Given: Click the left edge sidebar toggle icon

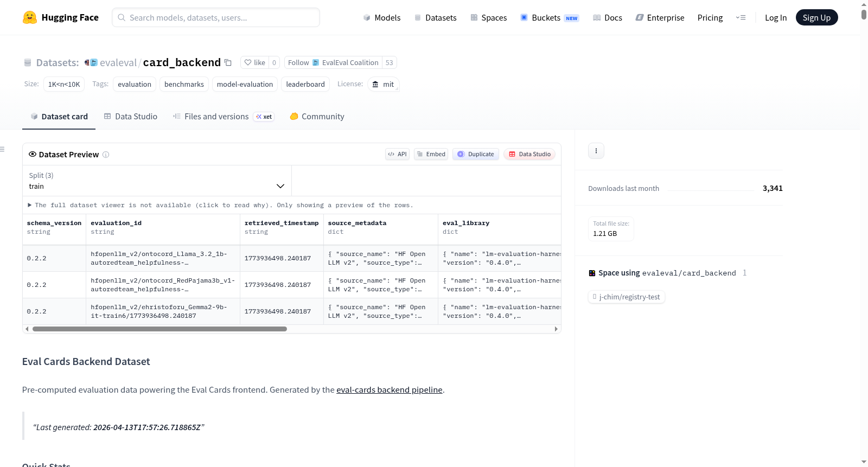Looking at the screenshot, I should click(x=2, y=149).
